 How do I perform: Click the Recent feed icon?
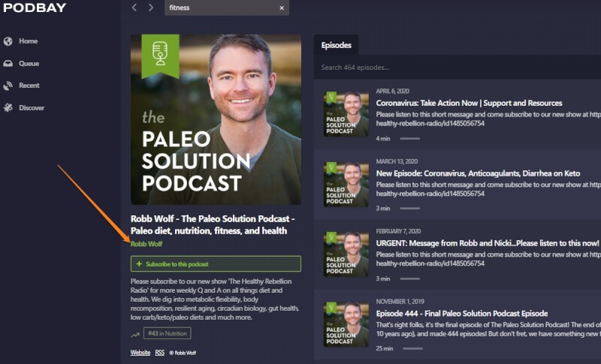8,86
